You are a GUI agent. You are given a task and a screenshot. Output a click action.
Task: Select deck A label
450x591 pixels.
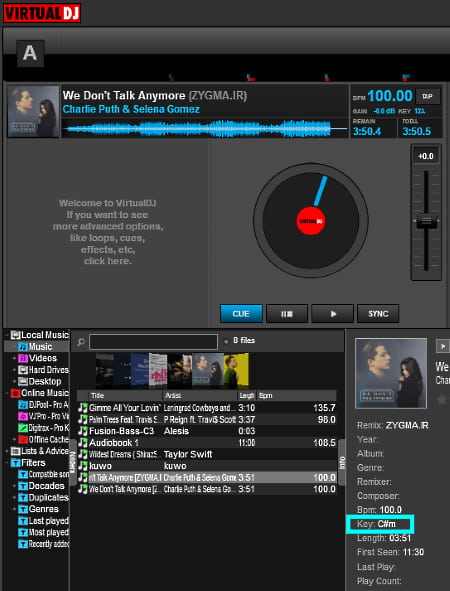30,53
